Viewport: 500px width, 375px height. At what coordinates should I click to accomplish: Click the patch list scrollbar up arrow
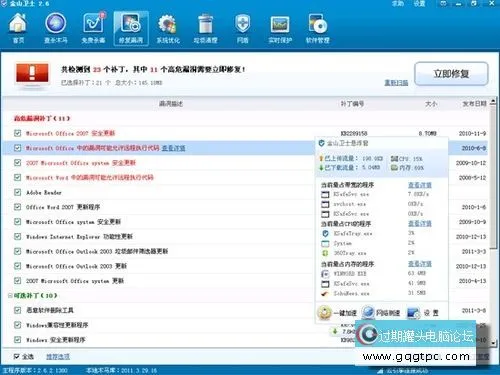pos(493,102)
